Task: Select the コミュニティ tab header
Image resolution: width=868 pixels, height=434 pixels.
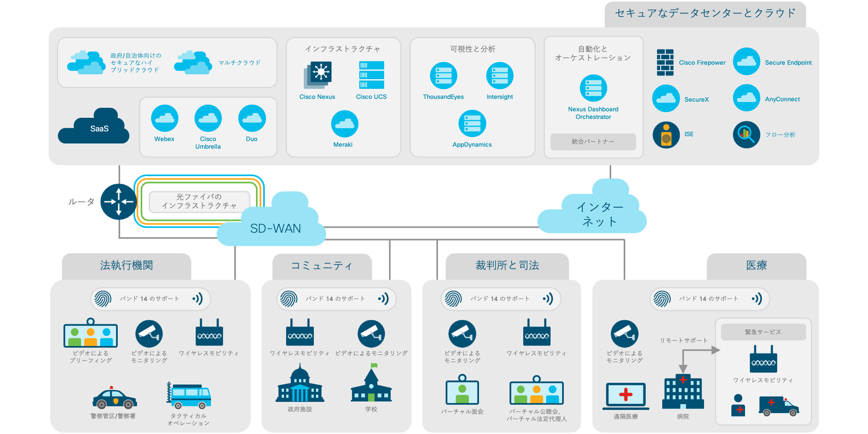Action: (322, 266)
